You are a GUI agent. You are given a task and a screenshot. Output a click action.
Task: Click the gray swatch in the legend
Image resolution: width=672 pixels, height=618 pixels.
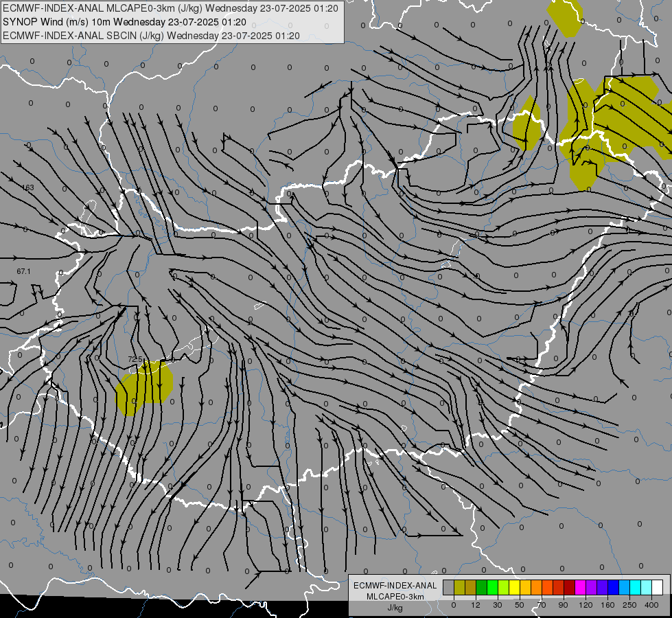pyautogui.click(x=448, y=587)
